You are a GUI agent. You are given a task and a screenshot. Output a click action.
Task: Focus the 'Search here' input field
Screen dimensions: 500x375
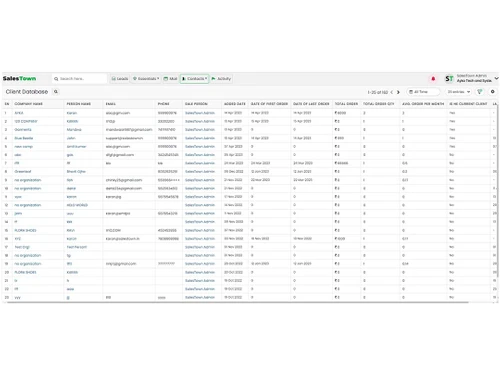[x=79, y=79]
